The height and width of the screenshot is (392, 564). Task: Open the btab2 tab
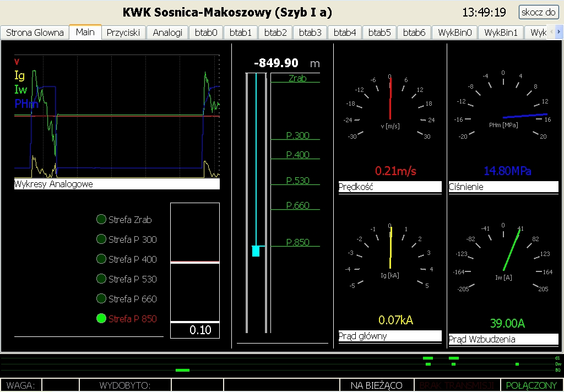(x=275, y=32)
